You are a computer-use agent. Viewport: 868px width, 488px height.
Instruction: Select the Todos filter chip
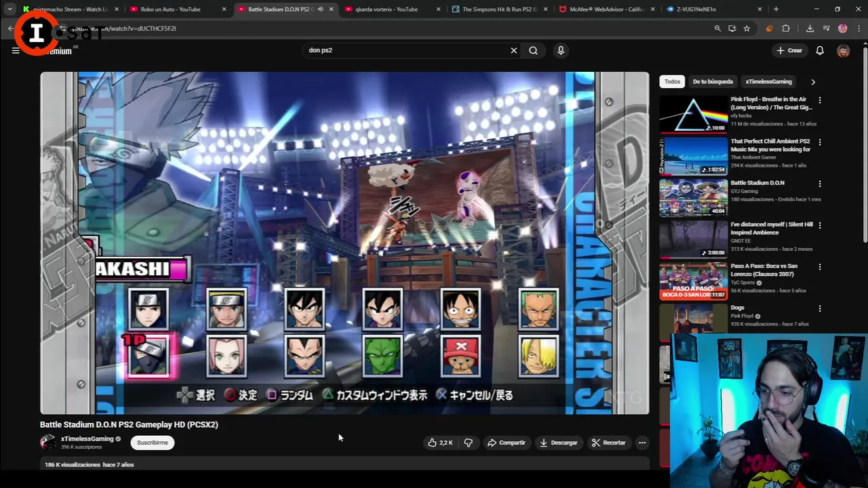(672, 81)
